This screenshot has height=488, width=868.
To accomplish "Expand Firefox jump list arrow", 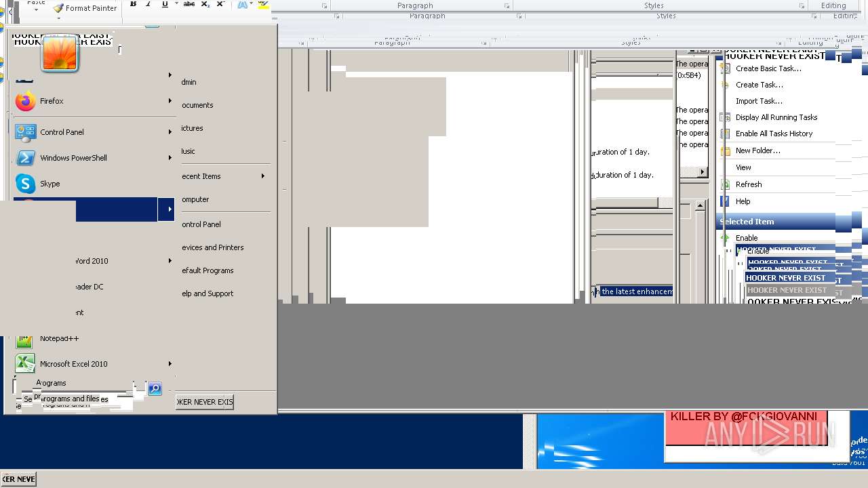I will coord(170,101).
